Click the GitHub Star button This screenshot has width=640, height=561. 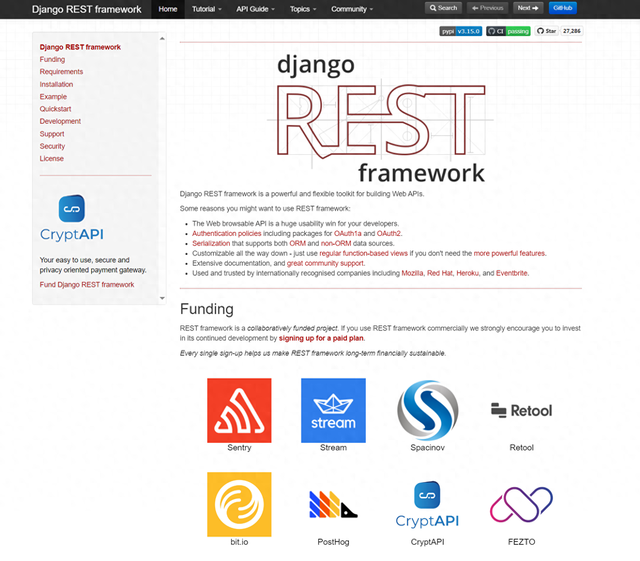[x=547, y=31]
